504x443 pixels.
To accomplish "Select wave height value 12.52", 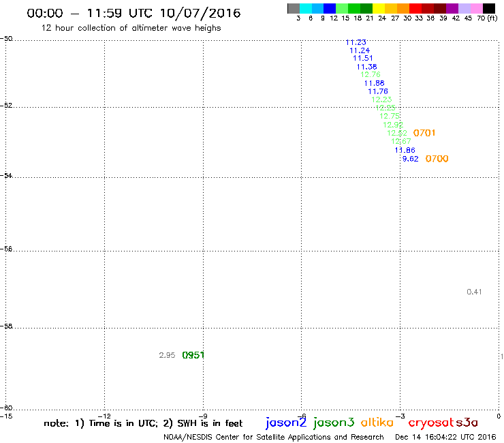I will coord(397,133).
